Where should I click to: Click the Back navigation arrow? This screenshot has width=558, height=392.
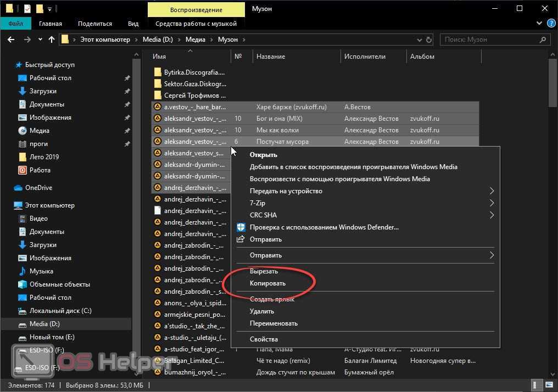[x=10, y=40]
